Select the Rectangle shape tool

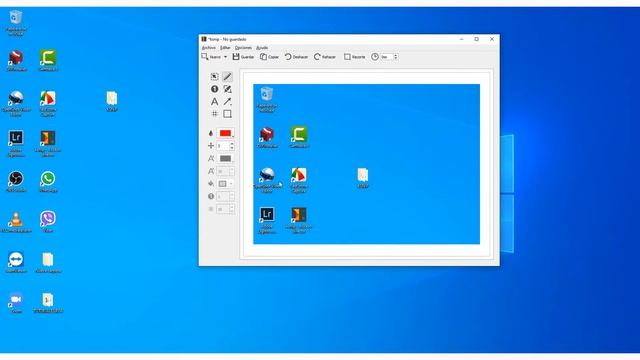[x=227, y=114]
